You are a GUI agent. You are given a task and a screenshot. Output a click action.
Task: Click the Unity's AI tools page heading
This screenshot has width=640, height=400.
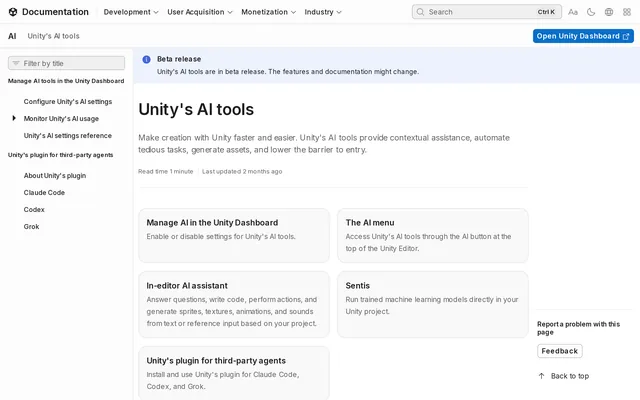(x=196, y=109)
